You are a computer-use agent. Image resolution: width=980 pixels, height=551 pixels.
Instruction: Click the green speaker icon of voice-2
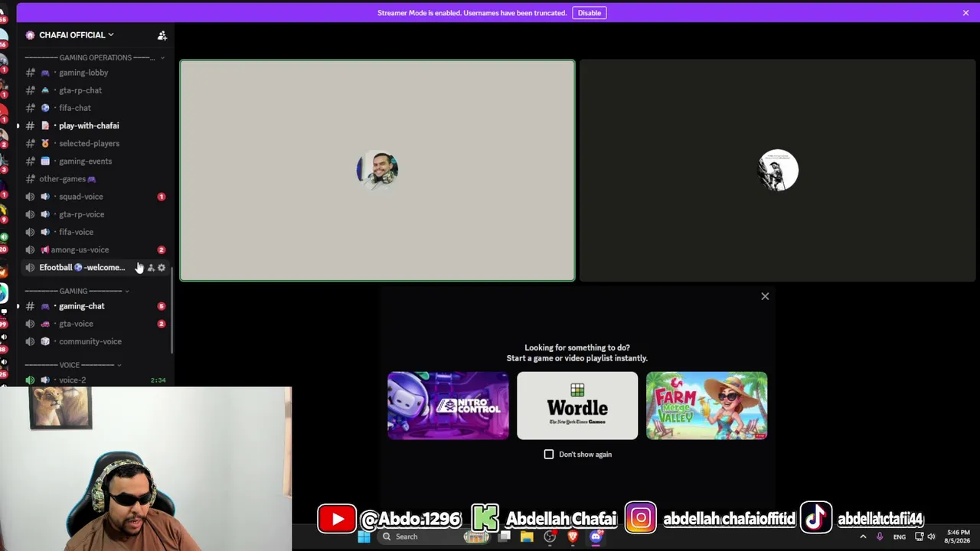click(x=30, y=380)
